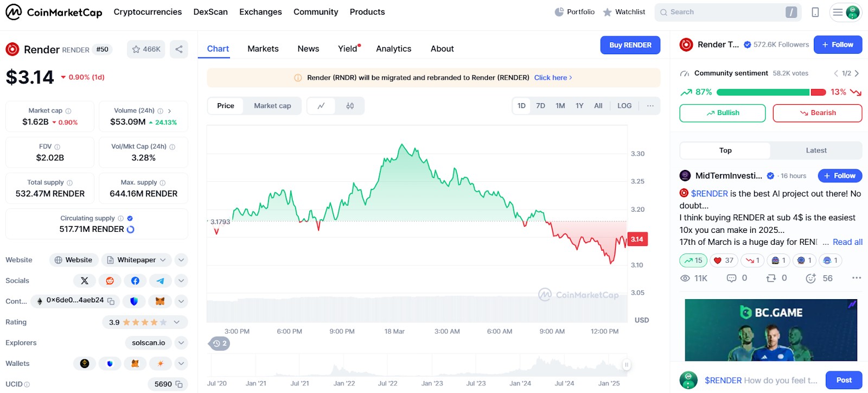Switch the chart to Price view

[x=226, y=106]
